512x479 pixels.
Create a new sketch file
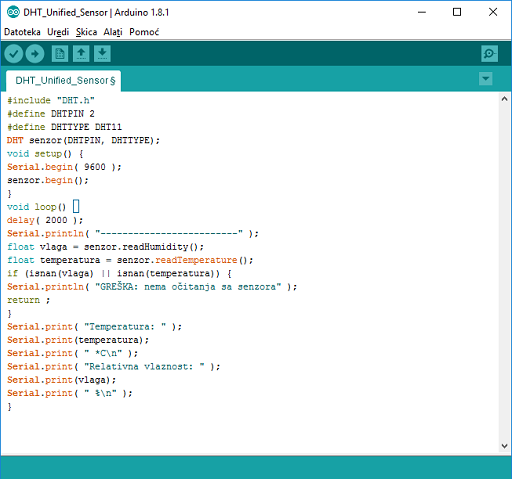tap(60, 54)
